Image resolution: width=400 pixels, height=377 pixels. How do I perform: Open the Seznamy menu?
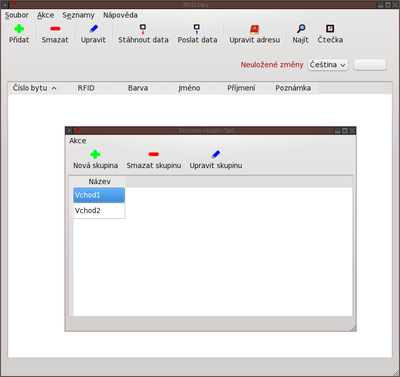pyautogui.click(x=78, y=15)
